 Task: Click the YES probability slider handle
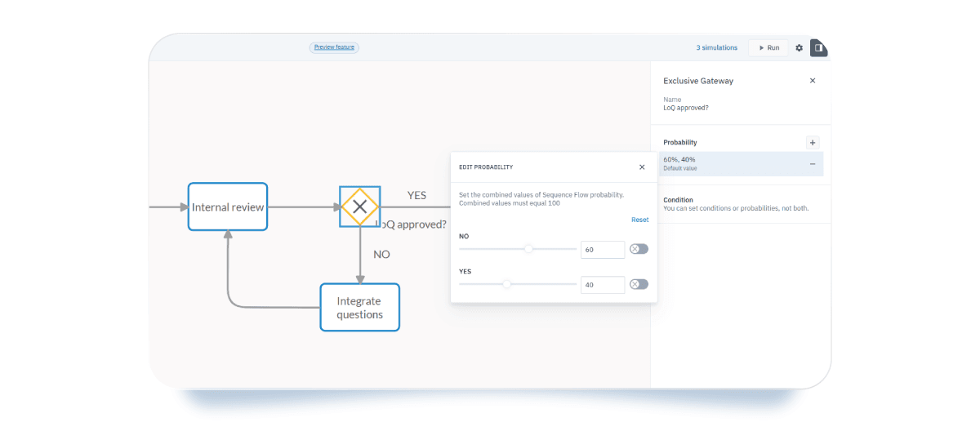507,284
